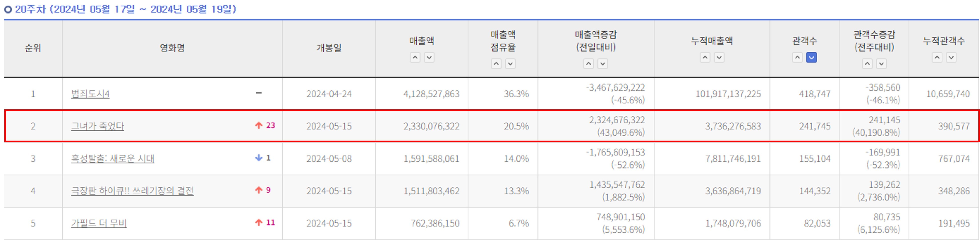980x240 pixels.
Task: Open movie link 그녀가 죽었다
Action: coord(97,126)
